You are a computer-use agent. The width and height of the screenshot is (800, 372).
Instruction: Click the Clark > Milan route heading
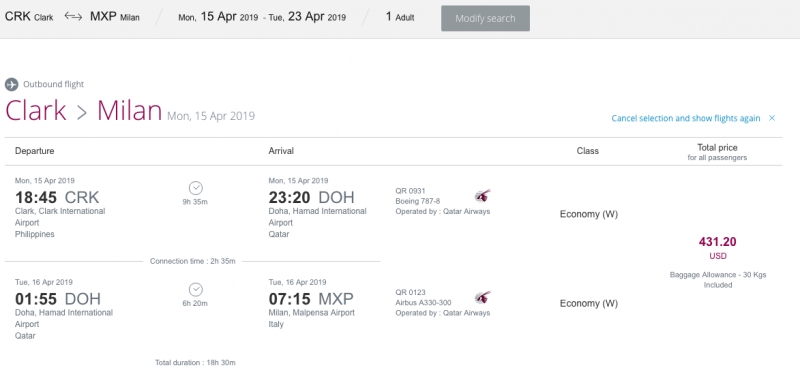[x=83, y=111]
